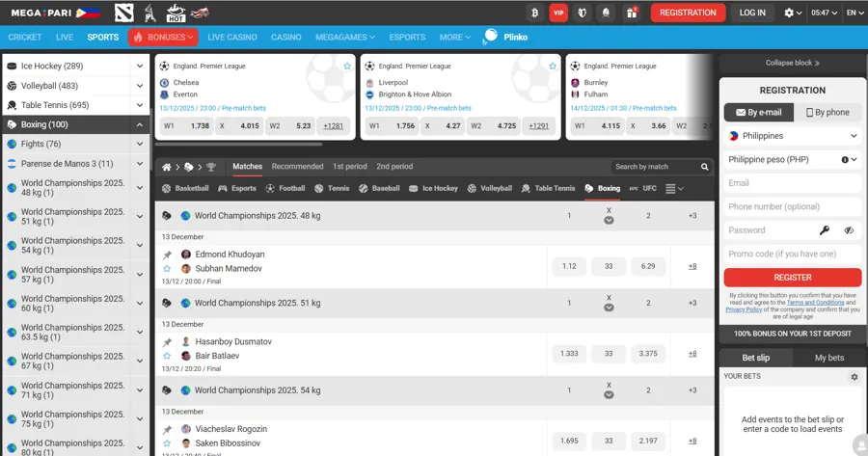The image size is (868, 456).
Task: Select the Basketball sport filter
Action: point(185,188)
